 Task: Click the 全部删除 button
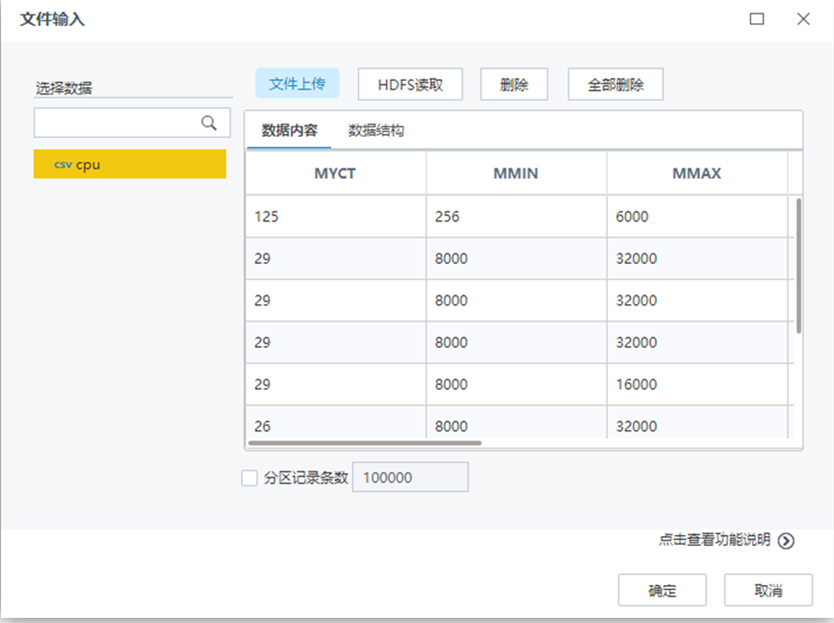click(615, 84)
